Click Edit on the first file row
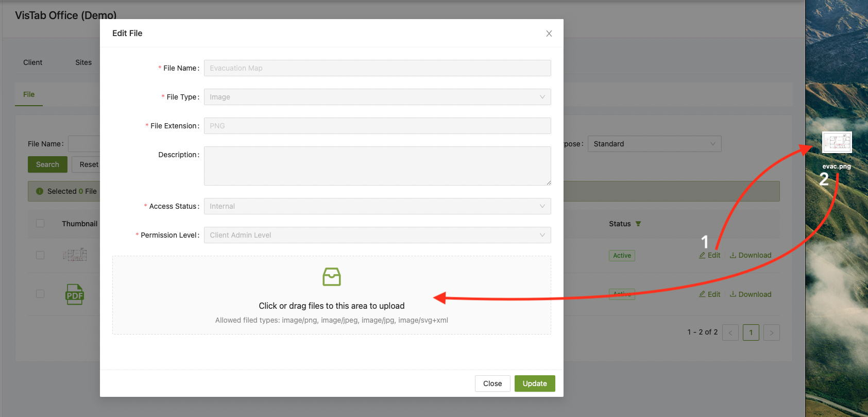This screenshot has height=417, width=868. [x=710, y=255]
